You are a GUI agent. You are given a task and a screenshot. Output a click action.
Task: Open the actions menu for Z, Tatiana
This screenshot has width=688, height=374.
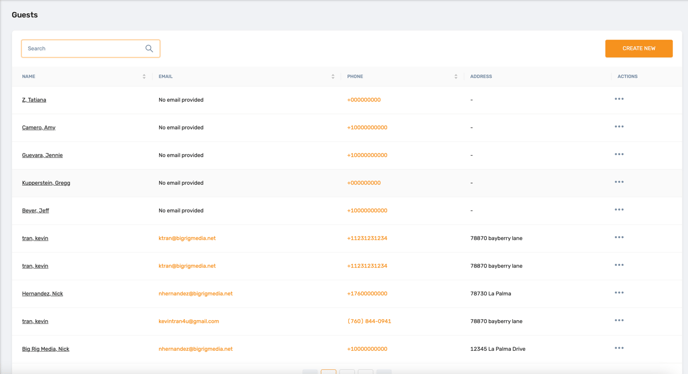(x=619, y=99)
